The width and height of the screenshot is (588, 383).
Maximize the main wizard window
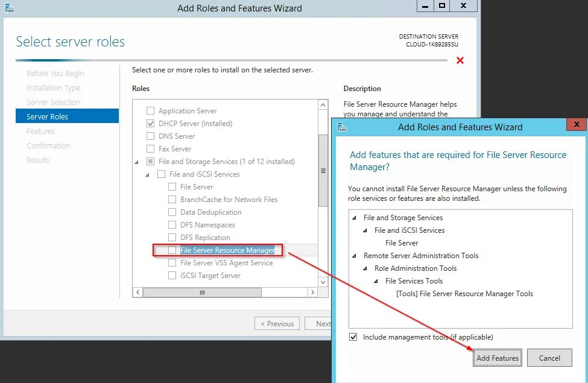coord(442,5)
